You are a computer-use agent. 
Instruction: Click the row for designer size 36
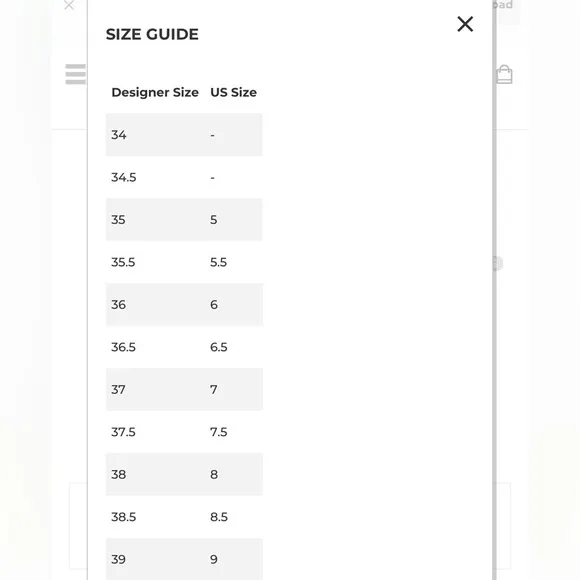click(184, 305)
